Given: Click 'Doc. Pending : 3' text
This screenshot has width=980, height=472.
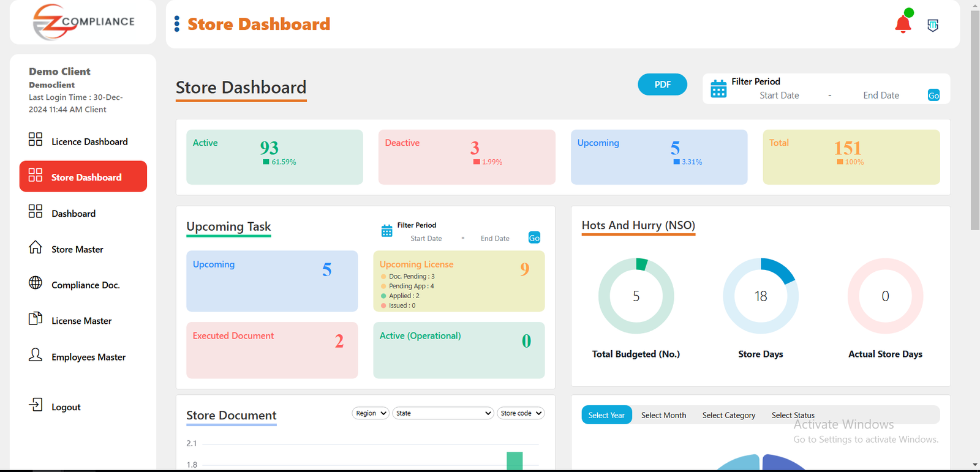Looking at the screenshot, I should point(412,277).
